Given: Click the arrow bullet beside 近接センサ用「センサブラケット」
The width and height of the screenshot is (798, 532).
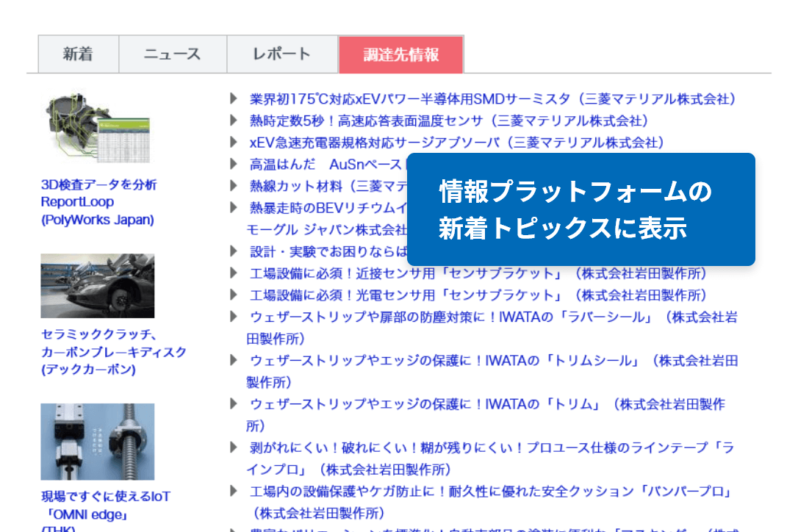Looking at the screenshot, I should click(x=233, y=273).
